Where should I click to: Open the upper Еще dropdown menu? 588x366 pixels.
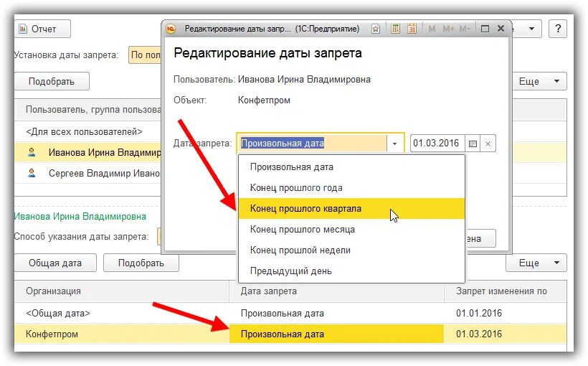(x=539, y=82)
